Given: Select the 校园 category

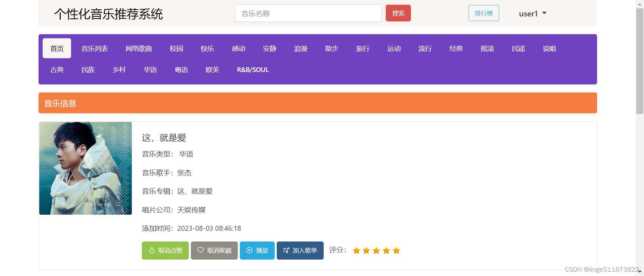Looking at the screenshot, I should click(176, 48).
